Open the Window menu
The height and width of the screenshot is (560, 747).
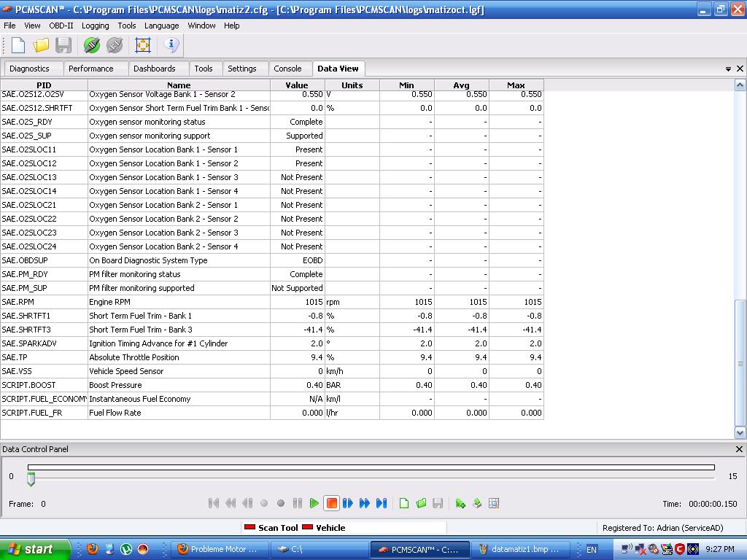(x=201, y=26)
